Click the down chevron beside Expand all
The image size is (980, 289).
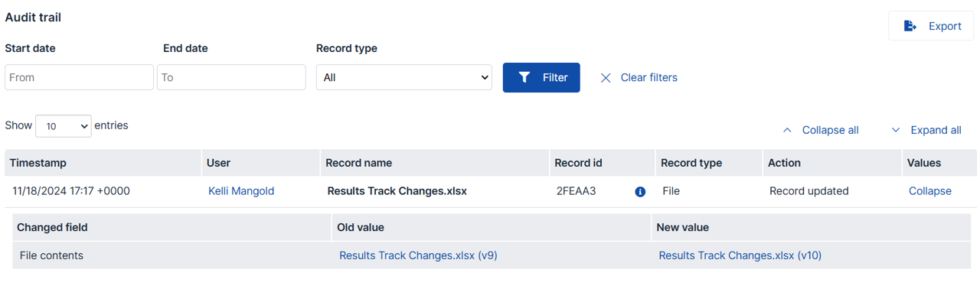(x=896, y=130)
